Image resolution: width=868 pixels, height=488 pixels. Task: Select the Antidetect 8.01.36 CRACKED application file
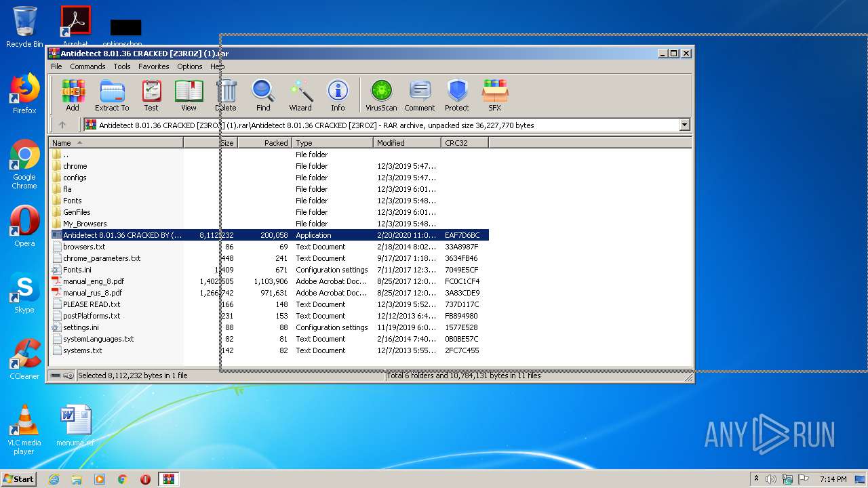[x=269, y=235]
